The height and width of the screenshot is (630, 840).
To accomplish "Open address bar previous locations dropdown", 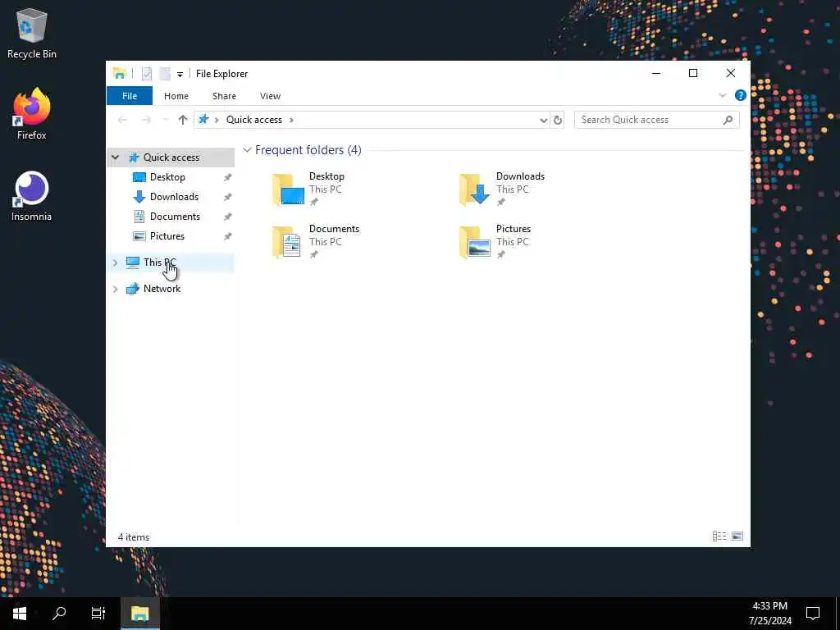I will point(543,120).
